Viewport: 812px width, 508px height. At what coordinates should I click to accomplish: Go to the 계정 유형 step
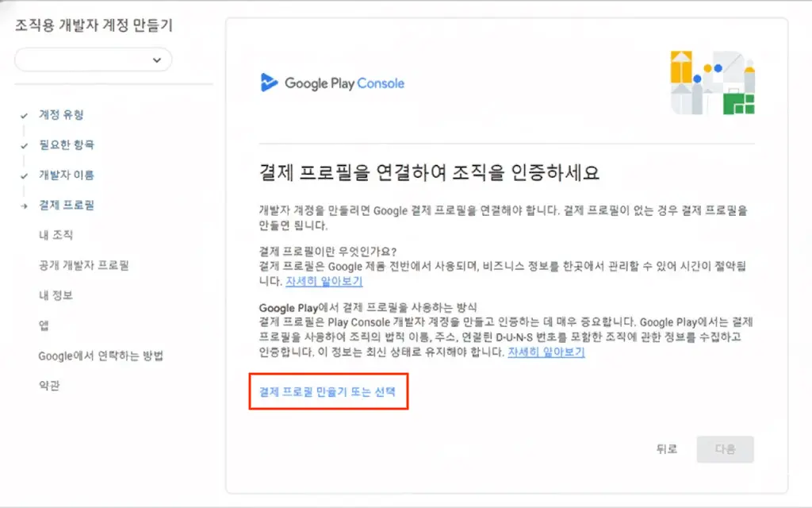[x=61, y=114]
